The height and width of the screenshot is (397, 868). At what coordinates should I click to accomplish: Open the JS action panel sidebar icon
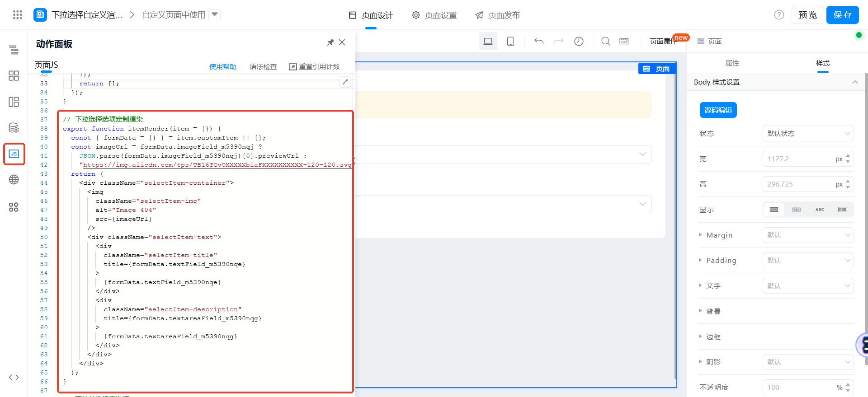click(14, 154)
